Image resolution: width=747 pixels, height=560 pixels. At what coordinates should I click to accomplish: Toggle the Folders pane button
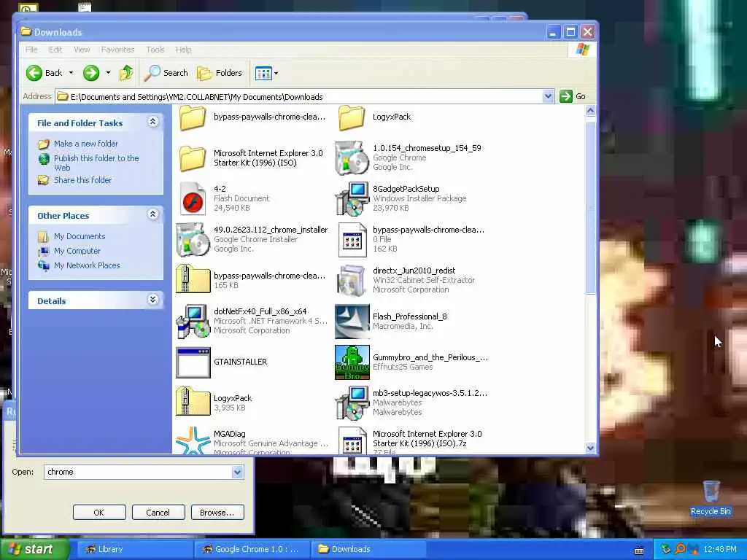click(x=220, y=73)
